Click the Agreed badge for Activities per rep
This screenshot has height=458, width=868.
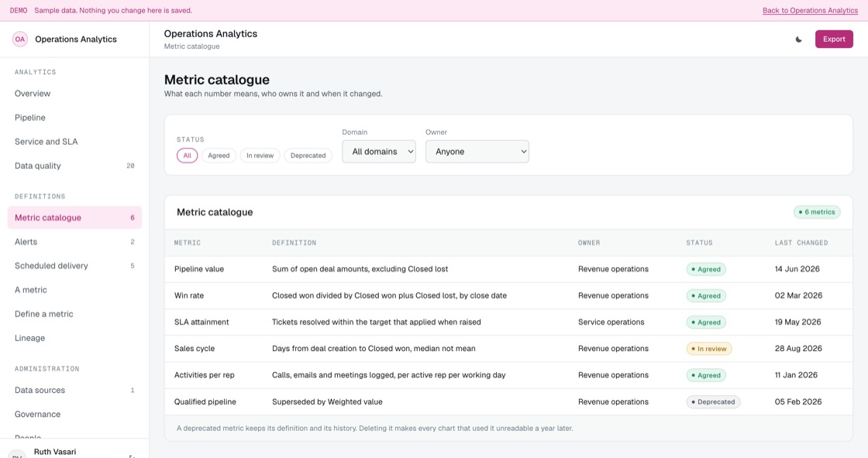[706, 376]
